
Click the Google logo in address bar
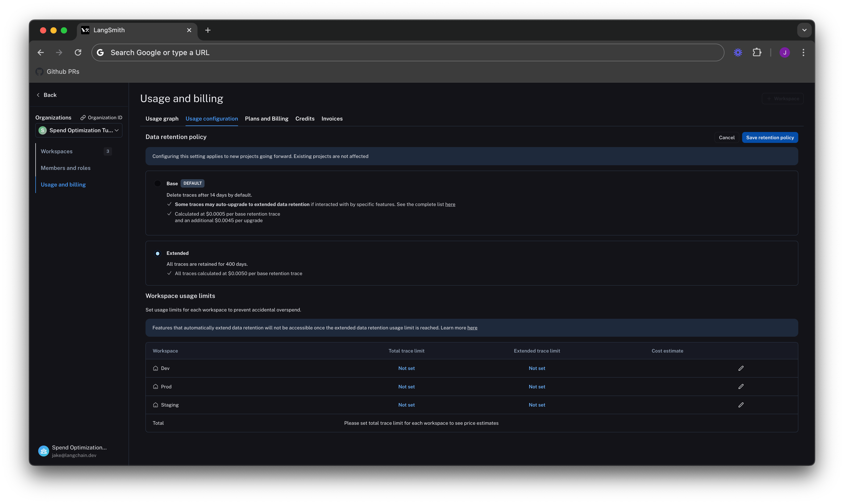click(101, 53)
